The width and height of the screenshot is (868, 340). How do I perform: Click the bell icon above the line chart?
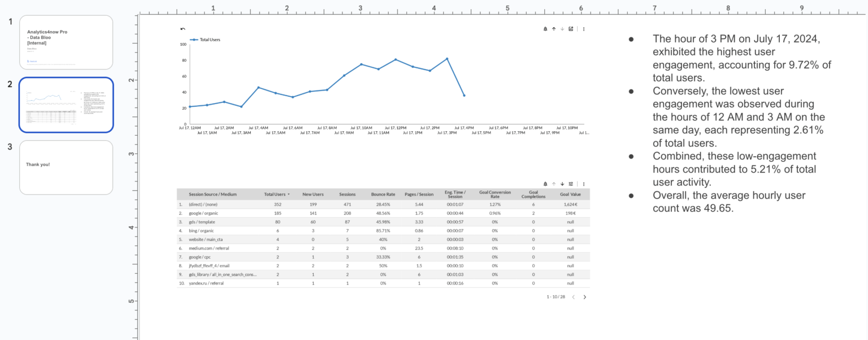tap(545, 29)
